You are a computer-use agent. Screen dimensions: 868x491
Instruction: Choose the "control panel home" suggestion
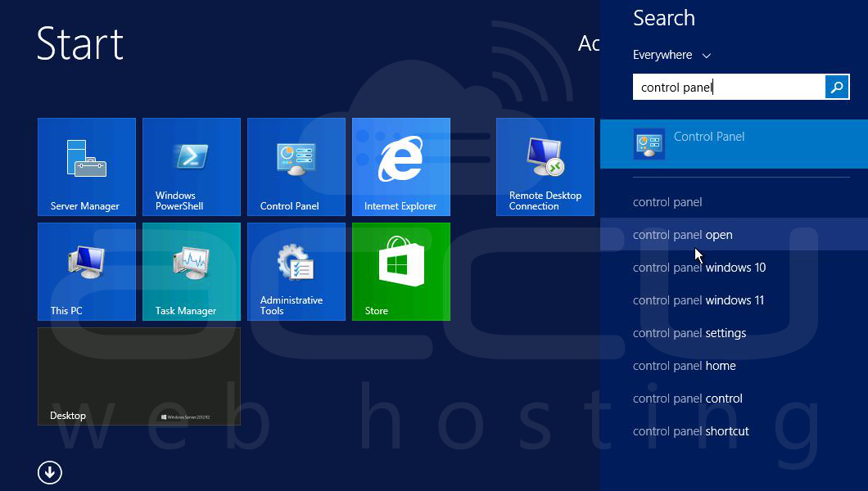click(x=734, y=366)
